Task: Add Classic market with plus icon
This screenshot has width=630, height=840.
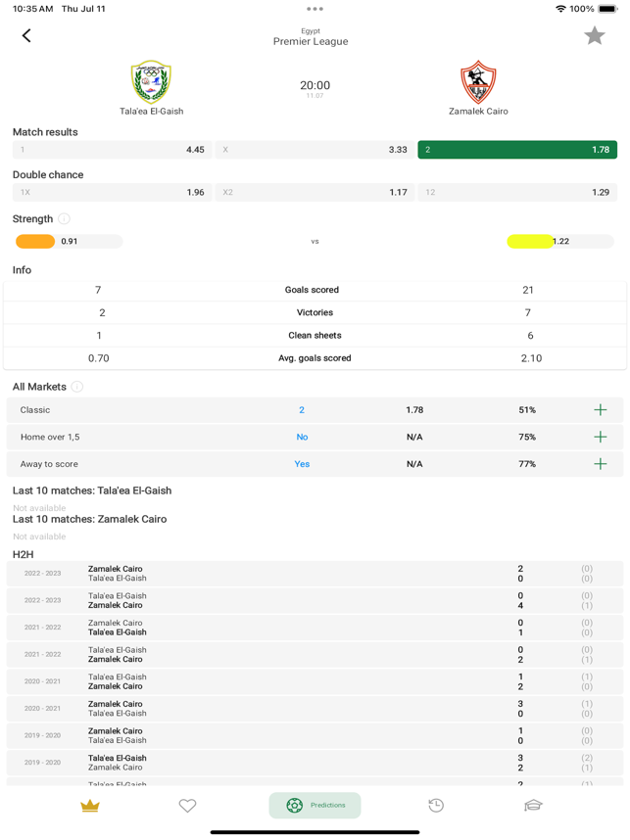Action: [601, 410]
